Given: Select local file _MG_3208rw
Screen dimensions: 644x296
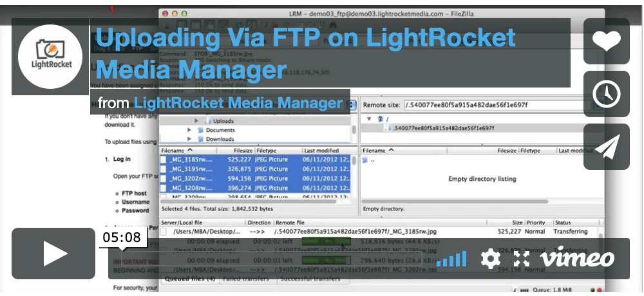Looking at the screenshot, I should (255, 188).
